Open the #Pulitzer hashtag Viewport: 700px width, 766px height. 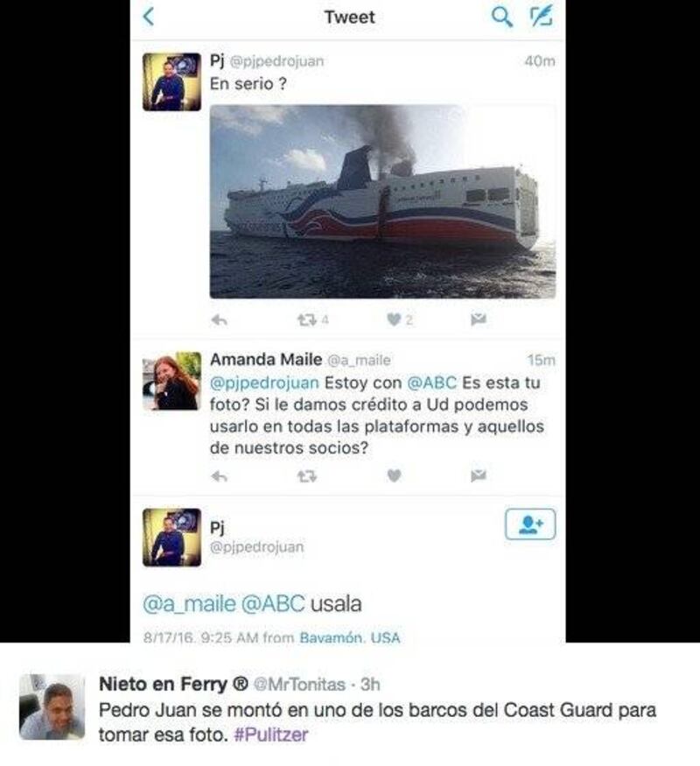(x=271, y=734)
